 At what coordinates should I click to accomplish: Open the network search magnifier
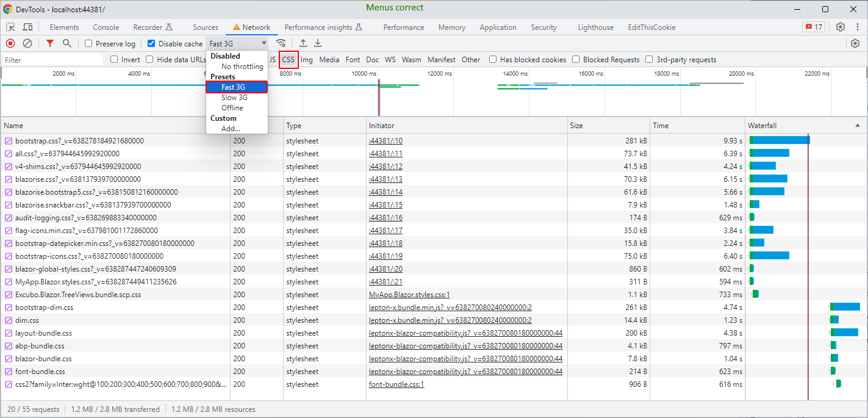coord(67,43)
